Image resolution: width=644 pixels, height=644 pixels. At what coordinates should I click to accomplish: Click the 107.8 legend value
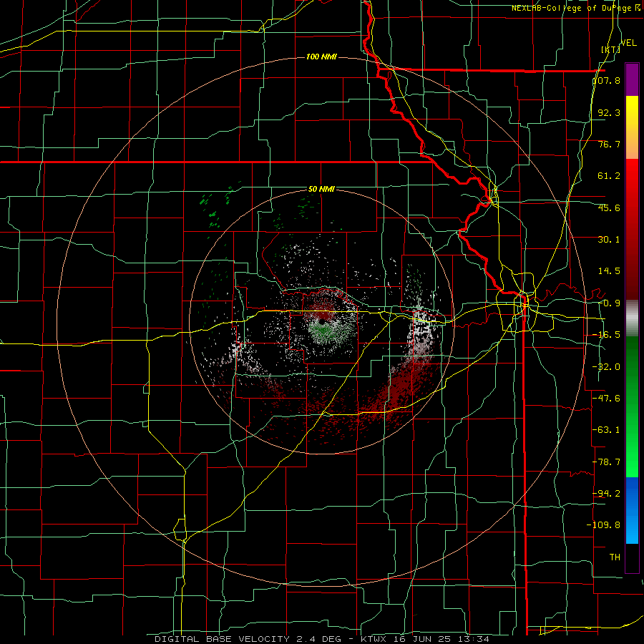click(607, 80)
